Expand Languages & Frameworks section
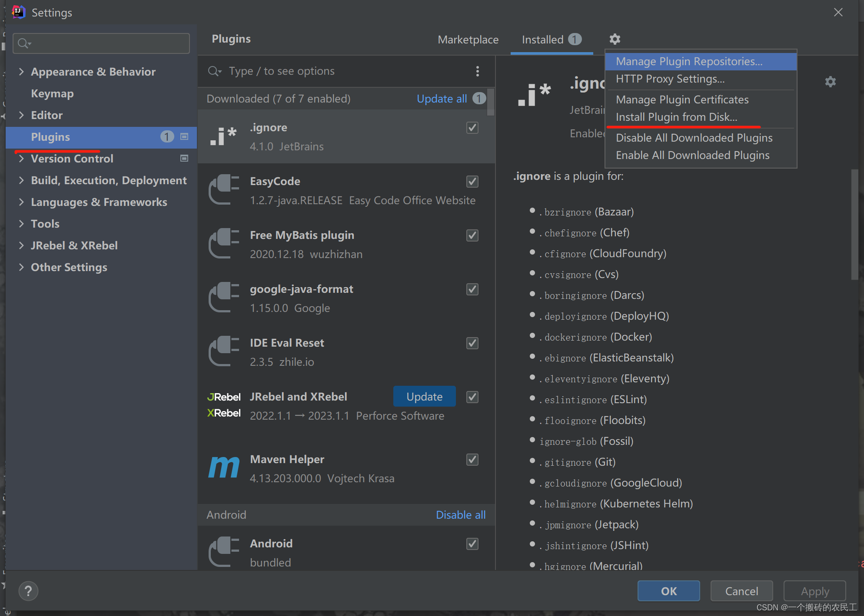This screenshot has width=864, height=616. click(21, 202)
